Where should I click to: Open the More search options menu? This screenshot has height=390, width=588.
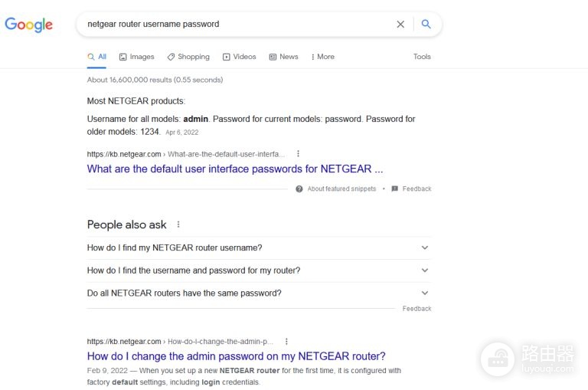tap(322, 57)
